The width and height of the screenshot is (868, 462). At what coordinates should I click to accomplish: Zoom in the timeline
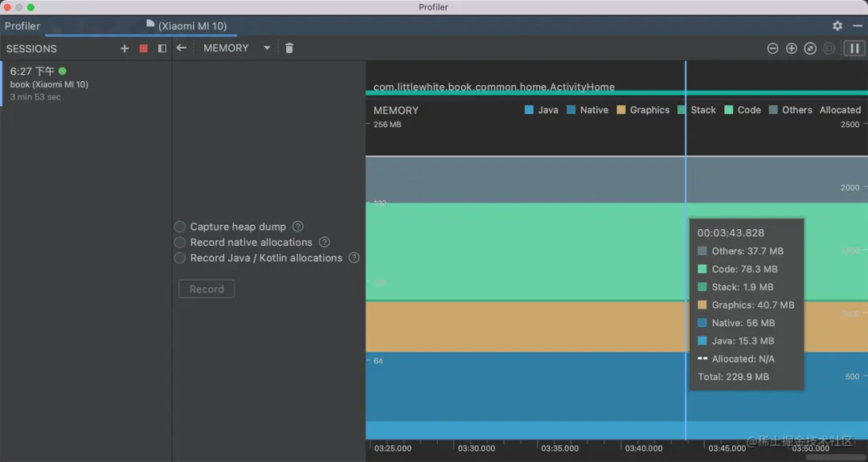(792, 48)
